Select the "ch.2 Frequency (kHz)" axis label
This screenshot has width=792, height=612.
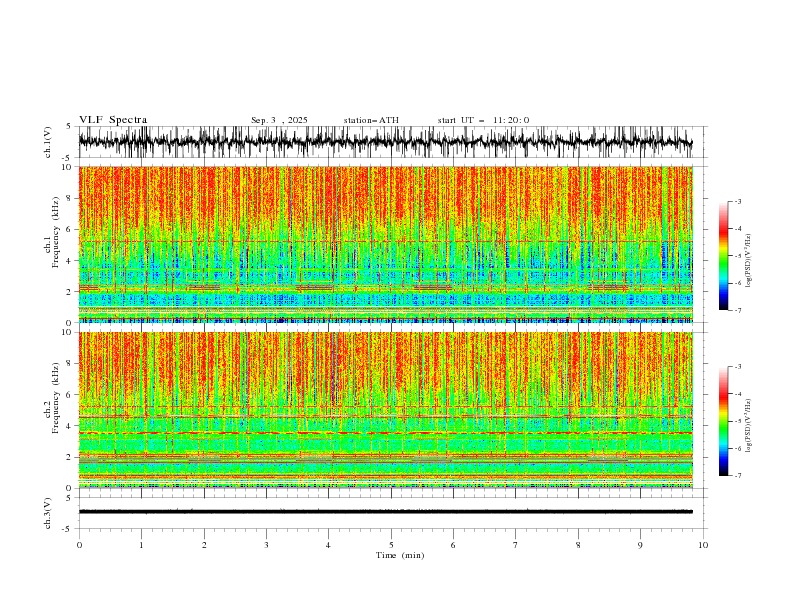click(52, 398)
